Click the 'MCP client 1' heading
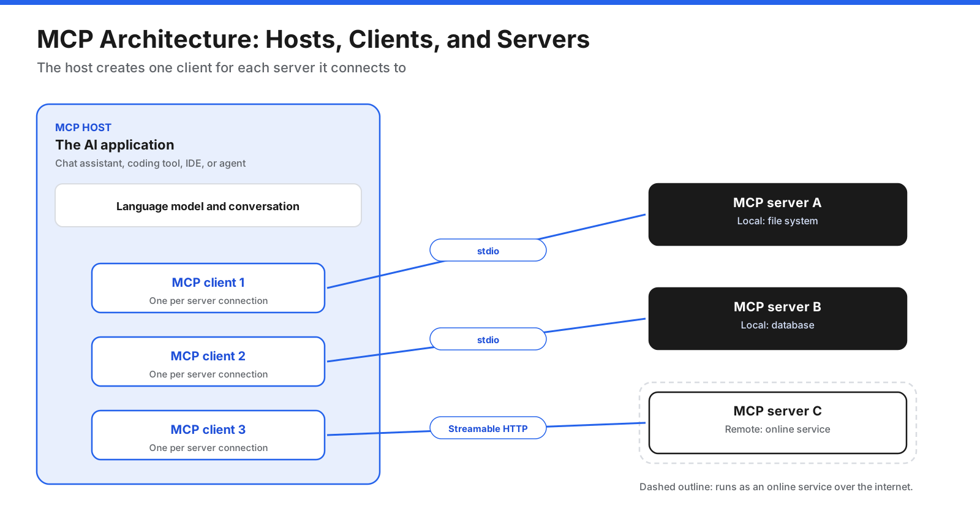 [208, 282]
